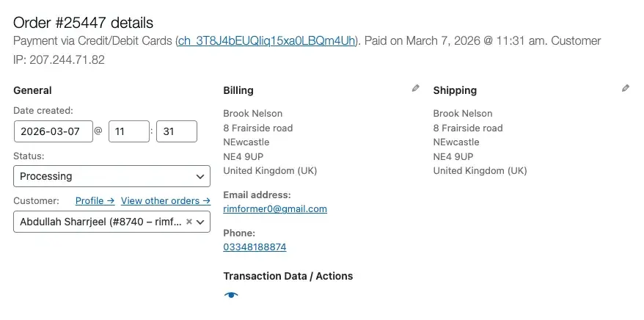This screenshot has height=320, width=644.
Task: Click the rimformer0@gmail.com email link
Action: (x=275, y=209)
